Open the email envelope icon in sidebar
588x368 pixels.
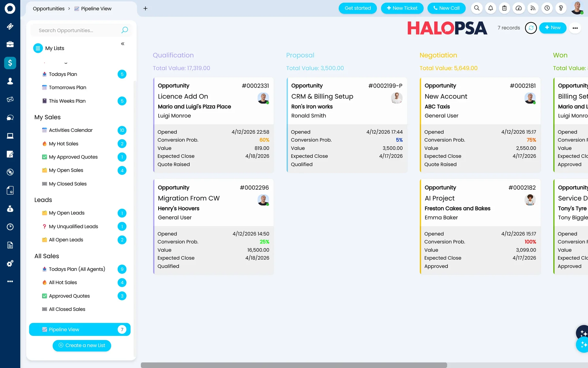(x=10, y=99)
